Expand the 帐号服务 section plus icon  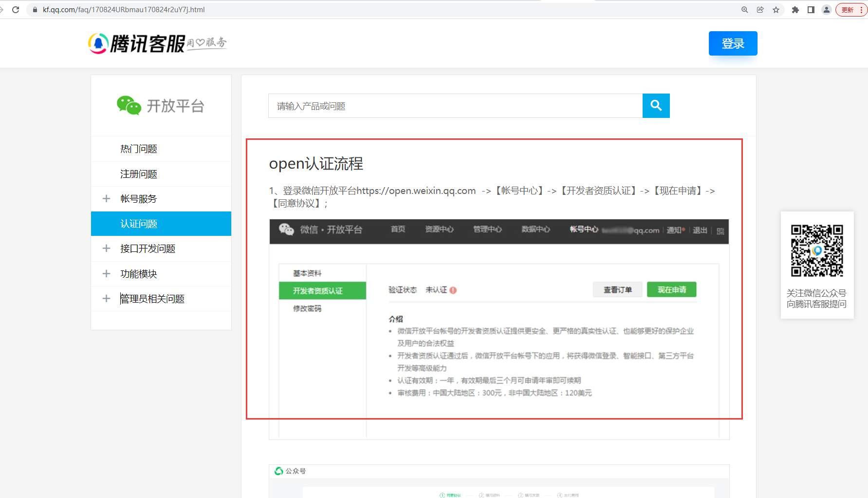106,199
